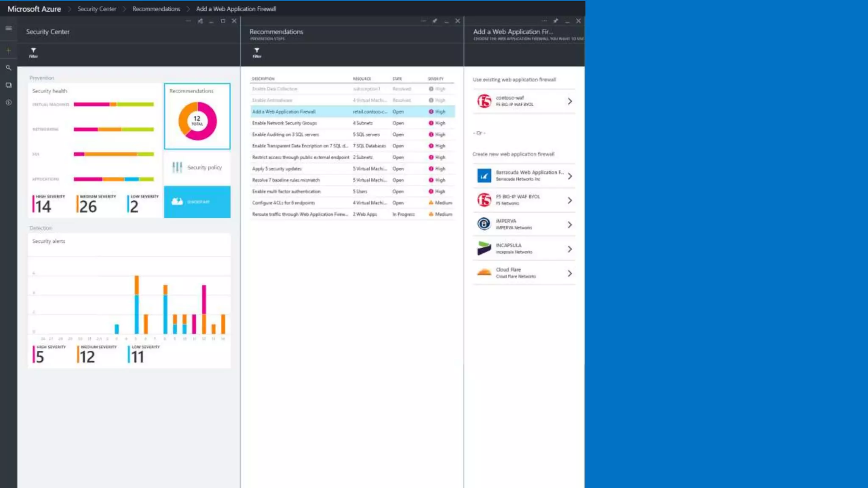Screen dimensions: 868x488
Task: Open the Security policy tile
Action: pyautogui.click(x=197, y=167)
